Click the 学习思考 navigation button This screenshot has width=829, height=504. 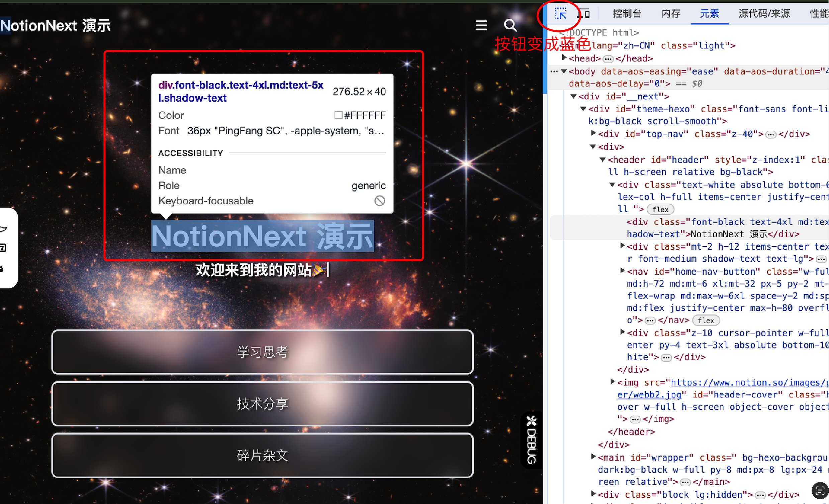pos(262,352)
